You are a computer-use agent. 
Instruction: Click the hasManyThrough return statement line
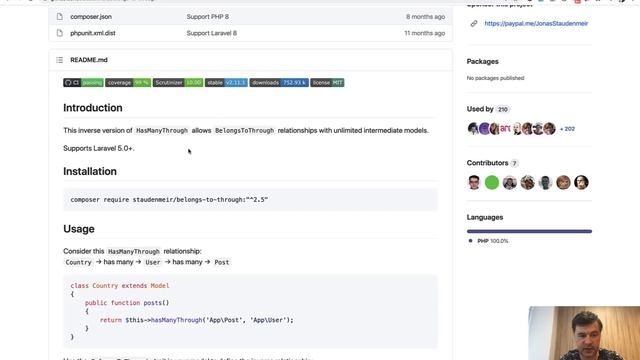click(x=197, y=320)
